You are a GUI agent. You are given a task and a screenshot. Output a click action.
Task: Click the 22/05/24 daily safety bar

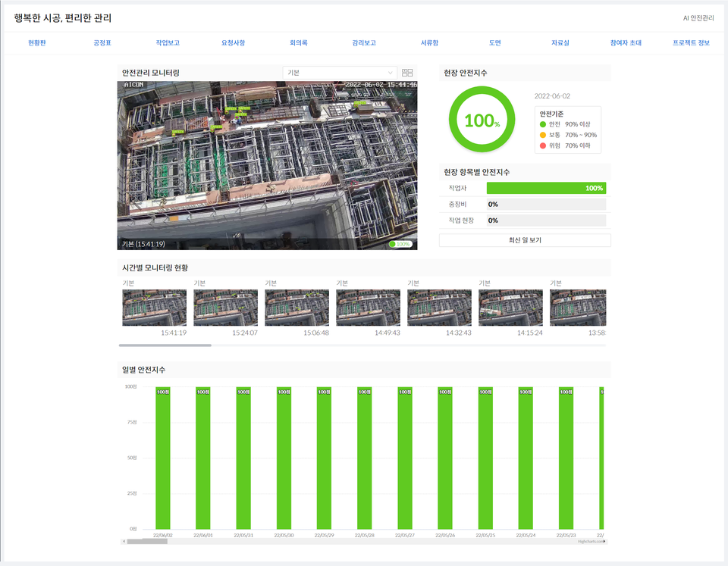coord(526,458)
